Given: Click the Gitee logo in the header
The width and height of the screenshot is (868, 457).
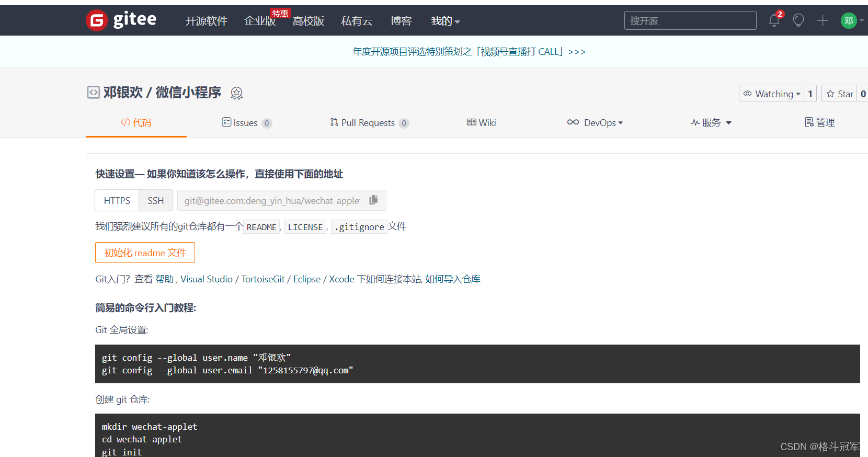Looking at the screenshot, I should tap(121, 20).
